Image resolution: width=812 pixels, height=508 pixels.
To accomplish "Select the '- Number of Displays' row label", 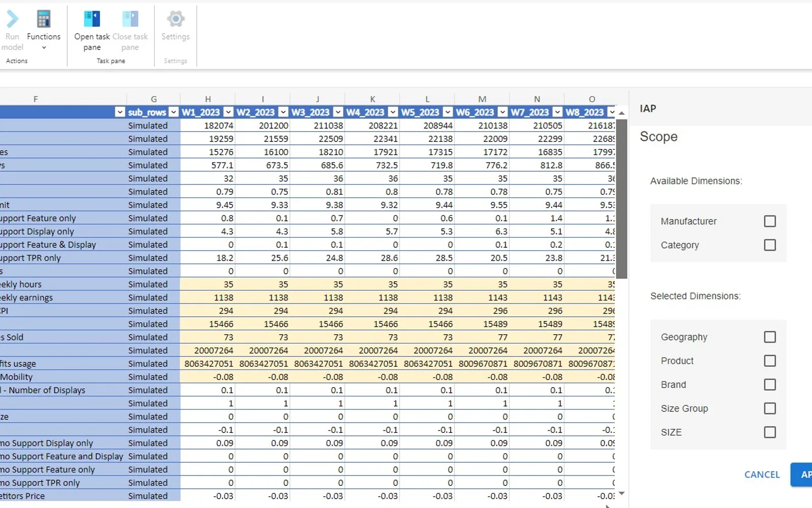I will point(43,390).
